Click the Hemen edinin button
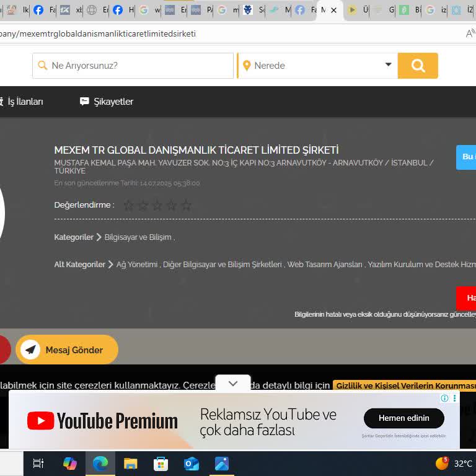This screenshot has width=476, height=476. click(x=403, y=418)
